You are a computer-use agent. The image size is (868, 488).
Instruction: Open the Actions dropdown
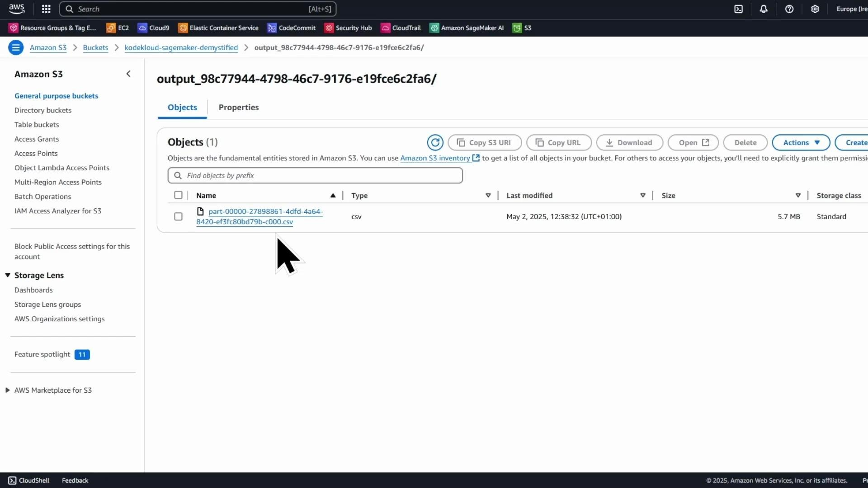801,142
